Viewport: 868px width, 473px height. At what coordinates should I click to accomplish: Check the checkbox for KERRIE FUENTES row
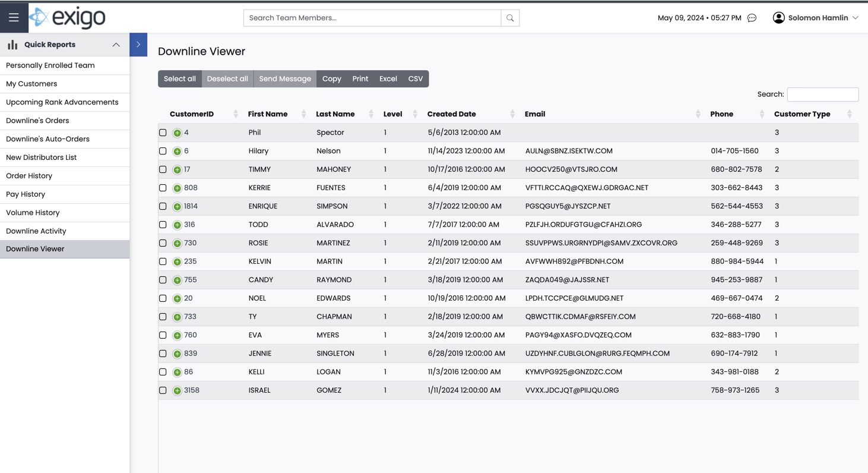coord(163,188)
